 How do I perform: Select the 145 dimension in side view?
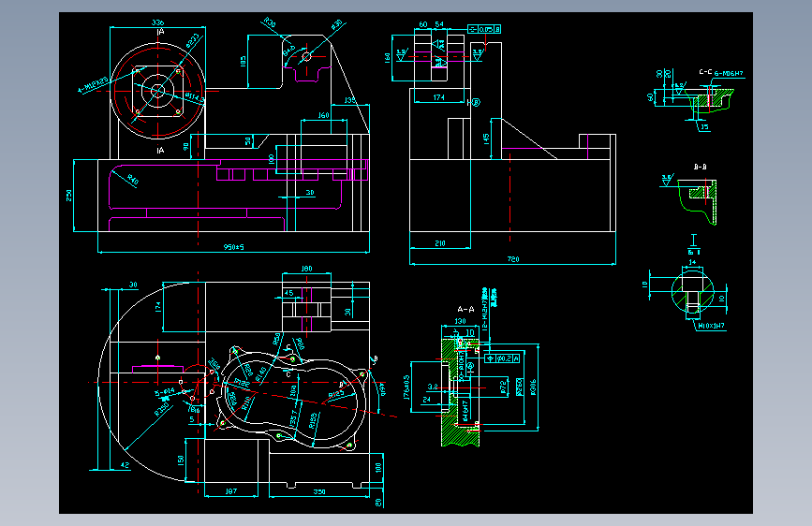[x=486, y=139]
